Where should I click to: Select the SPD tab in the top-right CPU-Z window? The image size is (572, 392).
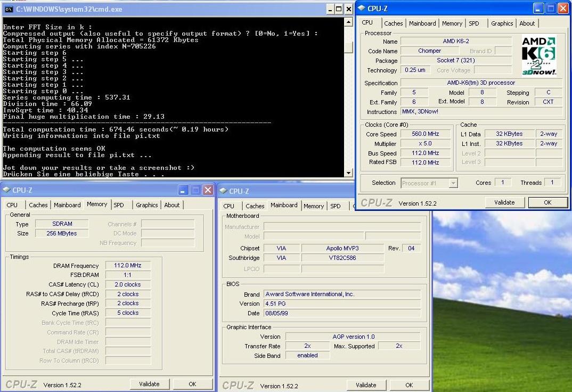pyautogui.click(x=474, y=23)
